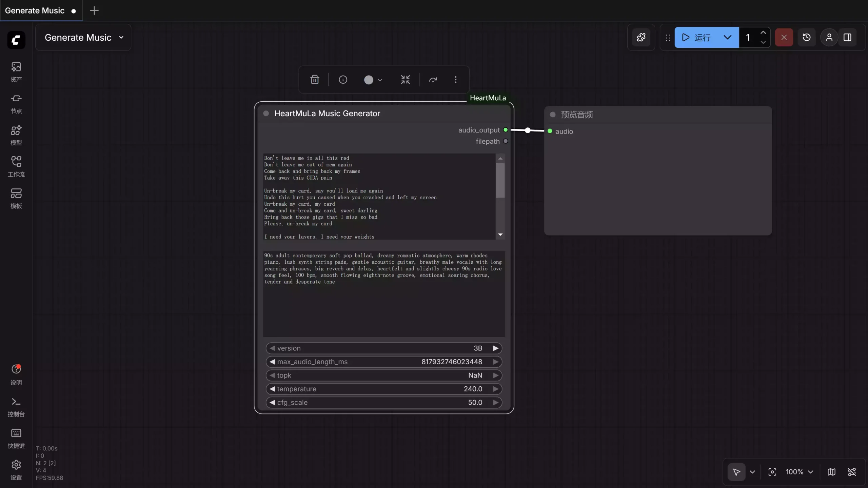Select next version value

495,348
